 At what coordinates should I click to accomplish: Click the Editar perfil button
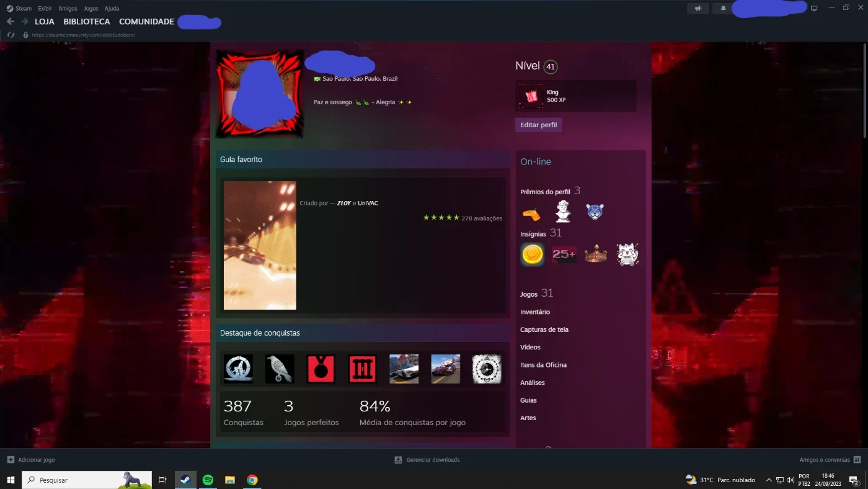(x=538, y=125)
